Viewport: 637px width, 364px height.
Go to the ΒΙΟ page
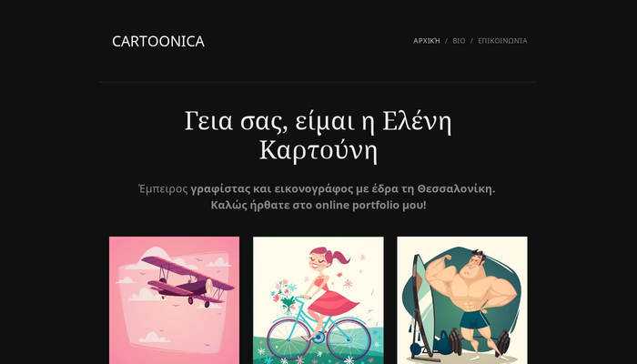click(x=459, y=41)
